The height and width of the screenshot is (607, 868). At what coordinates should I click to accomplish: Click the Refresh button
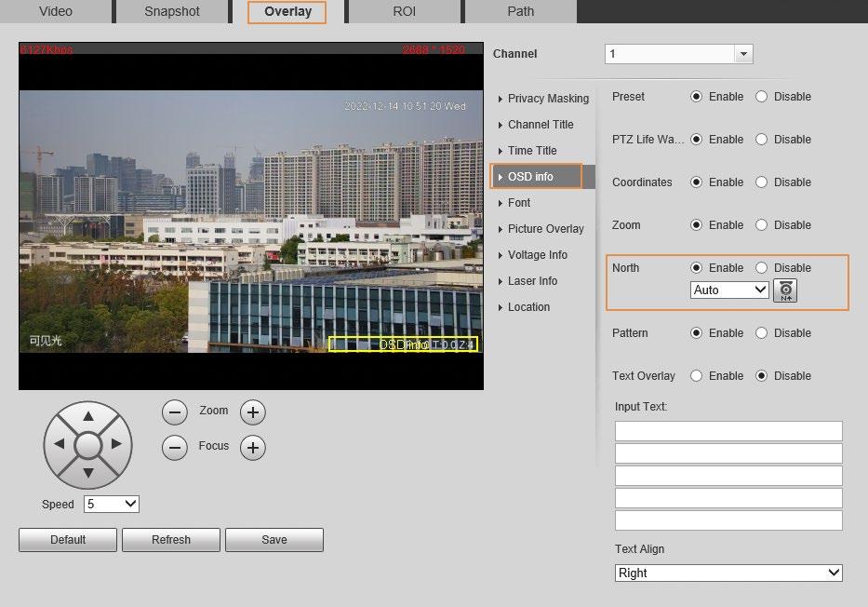(171, 539)
